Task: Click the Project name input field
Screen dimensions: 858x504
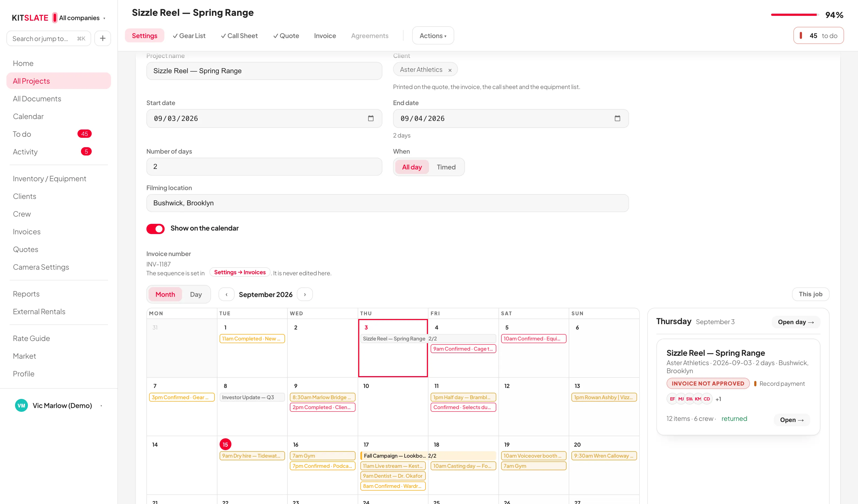Action: coord(264,71)
